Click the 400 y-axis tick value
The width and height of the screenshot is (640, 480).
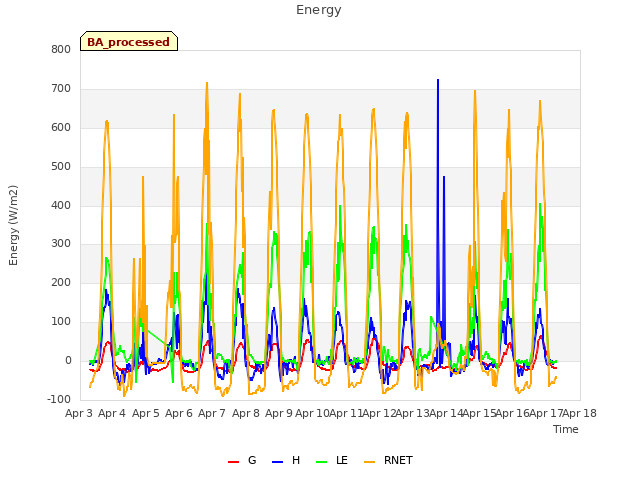[x=61, y=205]
